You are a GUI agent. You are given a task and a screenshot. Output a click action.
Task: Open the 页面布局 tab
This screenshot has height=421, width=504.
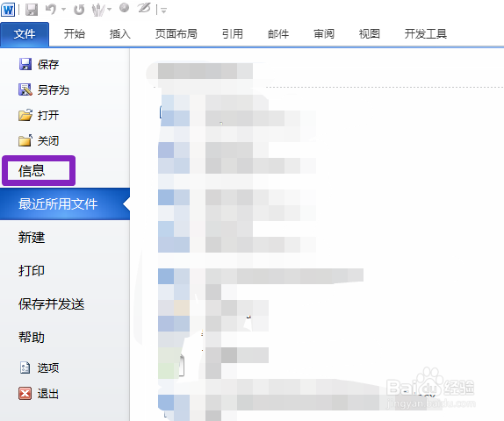click(176, 33)
